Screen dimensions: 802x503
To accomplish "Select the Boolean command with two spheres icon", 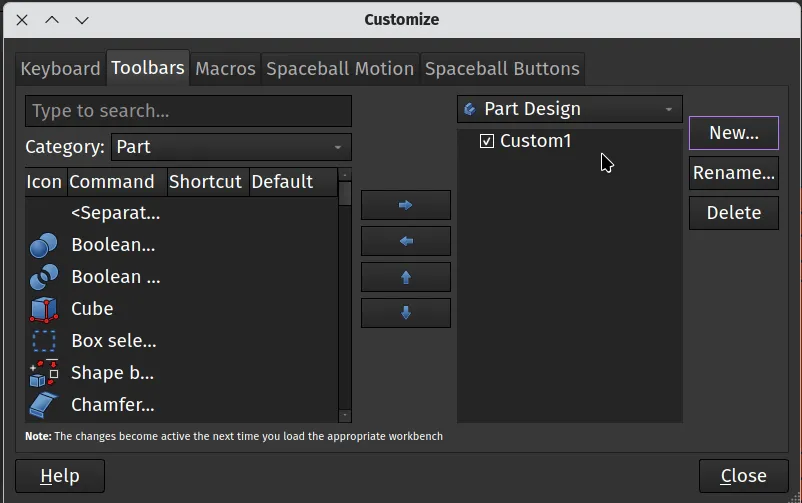I will (43, 245).
